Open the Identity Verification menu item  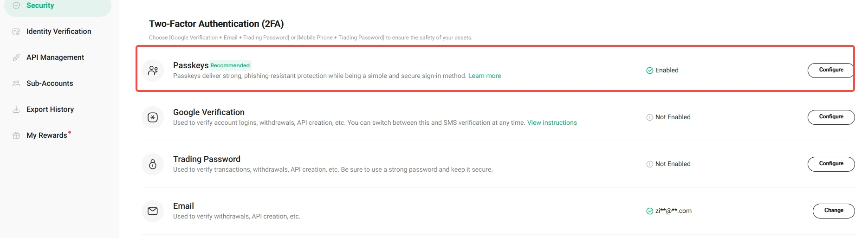(58, 32)
